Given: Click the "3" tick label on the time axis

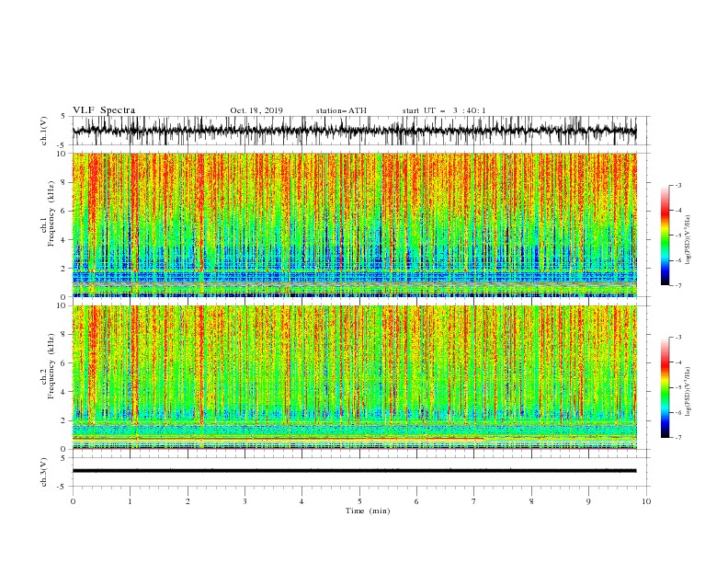Looking at the screenshot, I should (x=245, y=501).
